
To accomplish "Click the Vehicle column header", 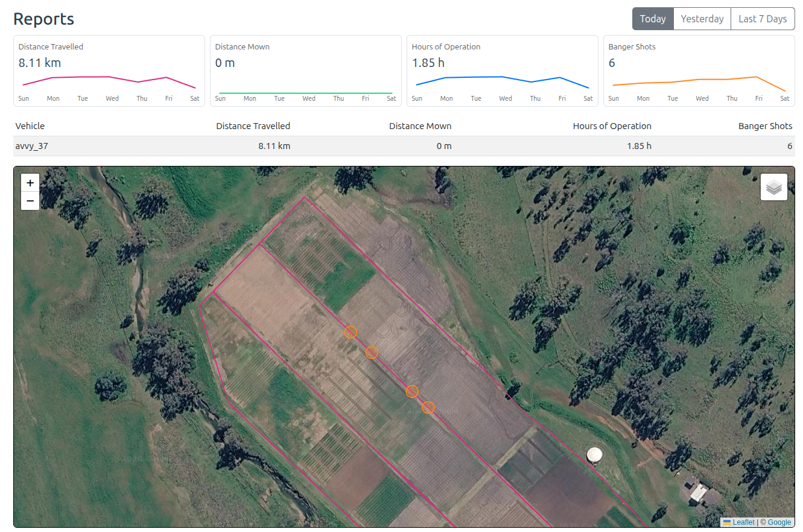I will [30, 126].
